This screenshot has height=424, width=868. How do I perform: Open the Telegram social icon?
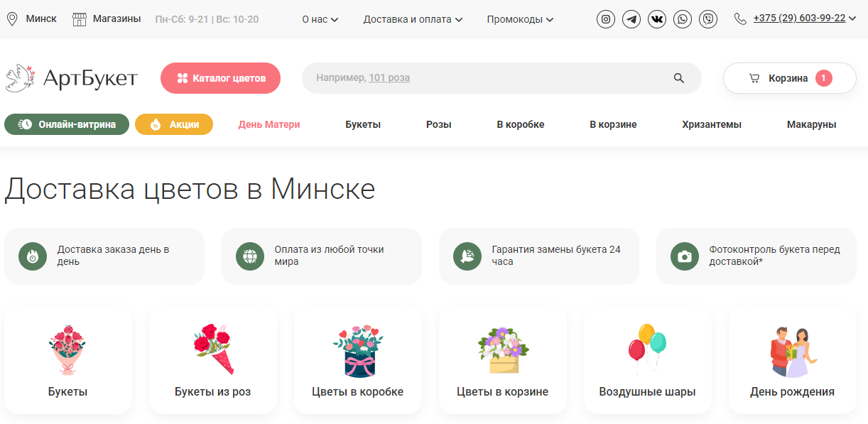point(631,19)
